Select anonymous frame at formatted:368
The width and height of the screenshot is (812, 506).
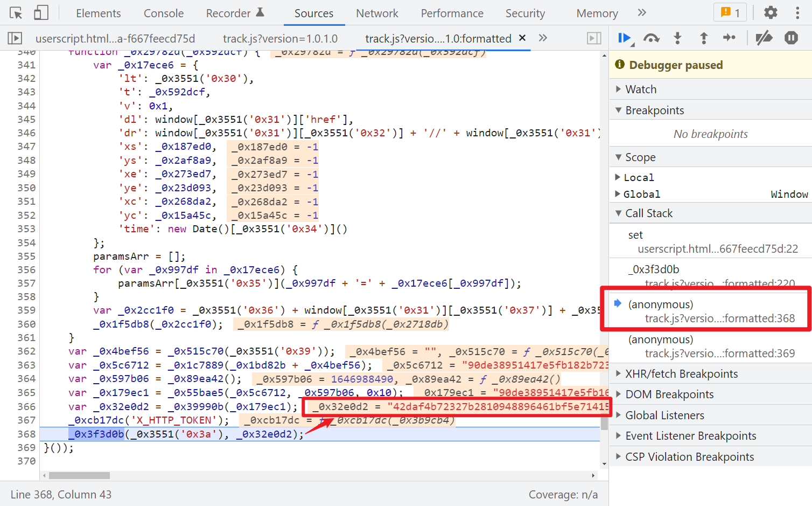tap(710, 311)
